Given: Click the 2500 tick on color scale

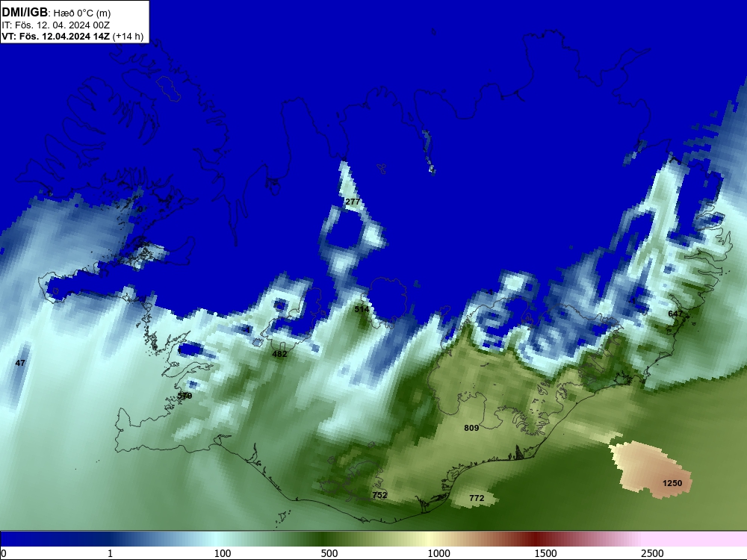Looking at the screenshot, I should point(652,553).
